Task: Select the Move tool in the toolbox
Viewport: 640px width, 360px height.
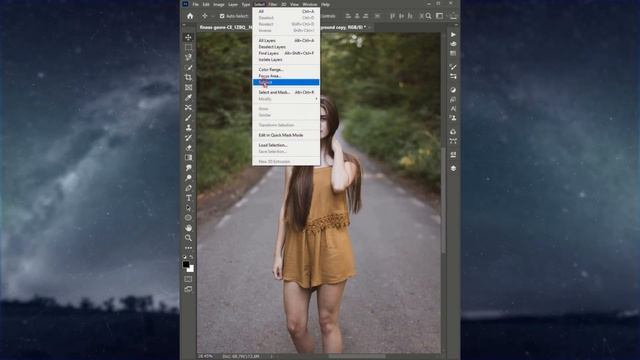Action: pyautogui.click(x=188, y=37)
